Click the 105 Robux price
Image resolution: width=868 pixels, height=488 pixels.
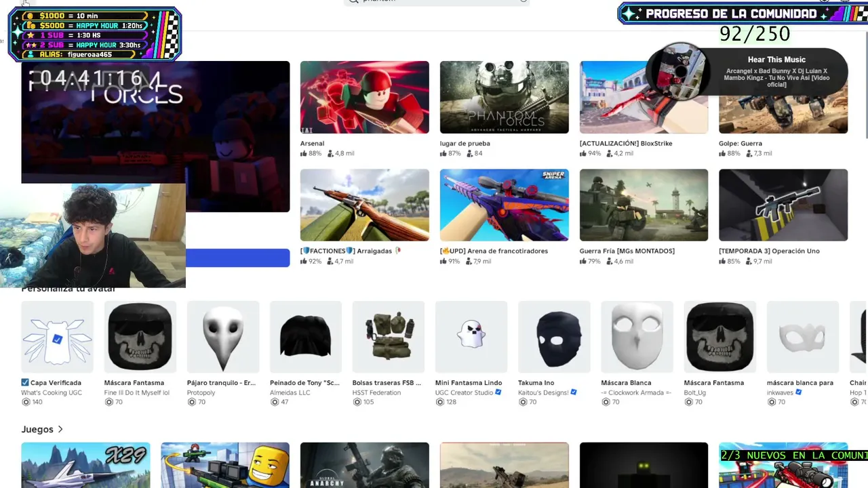(368, 402)
